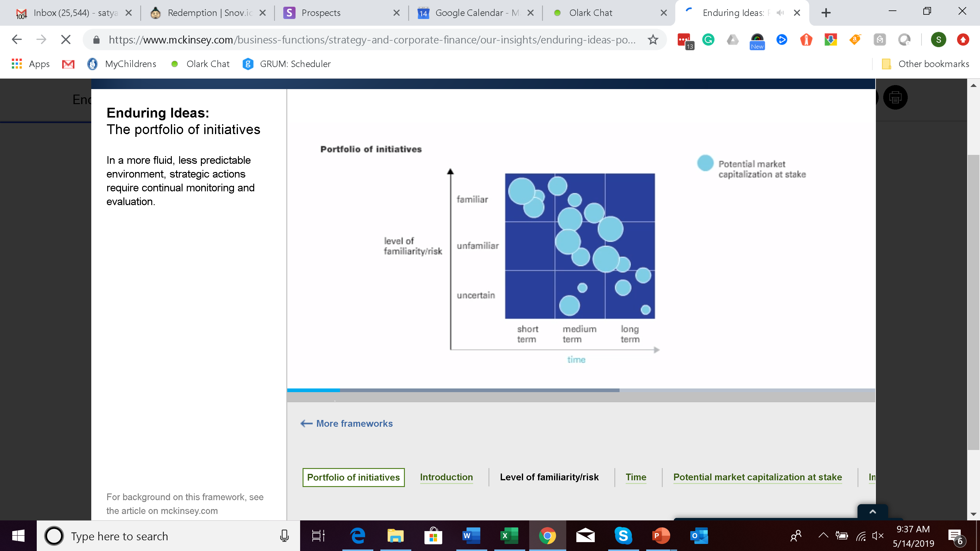Open the Apps grid icon in bookmarks bar

click(17, 64)
